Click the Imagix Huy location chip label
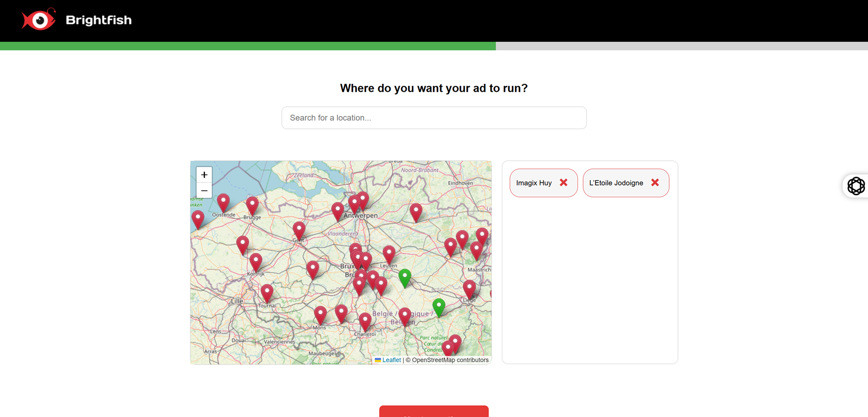The height and width of the screenshot is (417, 868). coord(534,183)
